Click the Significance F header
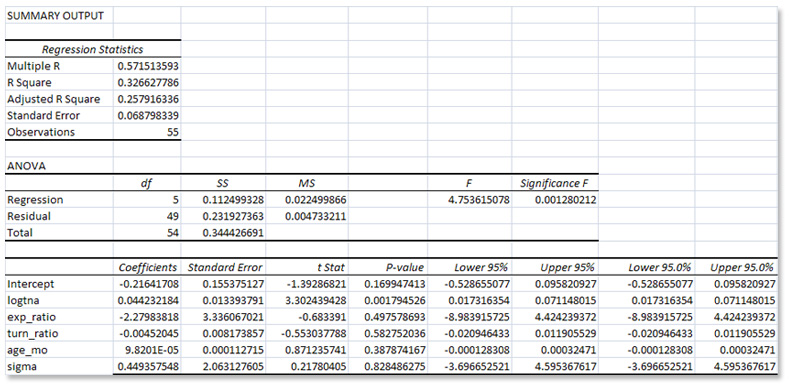The image size is (790, 387). point(555,183)
